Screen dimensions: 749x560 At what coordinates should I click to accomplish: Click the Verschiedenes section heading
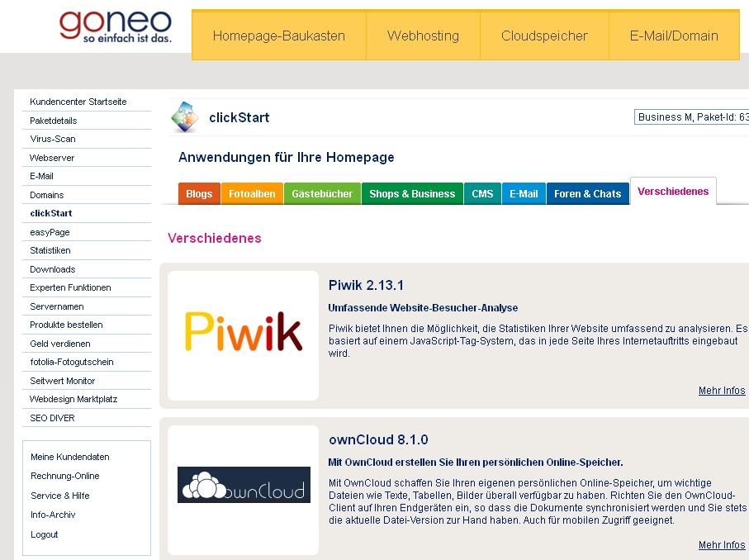[x=215, y=238]
